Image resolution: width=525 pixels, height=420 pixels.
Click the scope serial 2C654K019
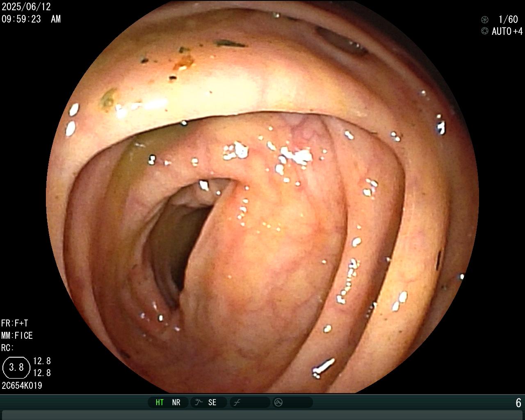tap(22, 386)
